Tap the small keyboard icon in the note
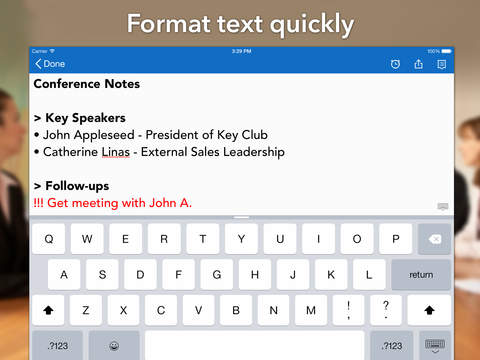480x360 pixels. [x=443, y=207]
